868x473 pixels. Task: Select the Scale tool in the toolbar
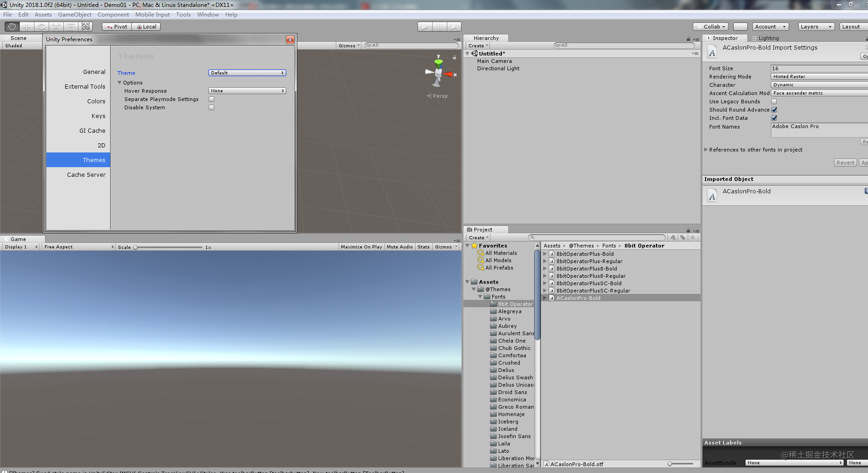point(56,26)
